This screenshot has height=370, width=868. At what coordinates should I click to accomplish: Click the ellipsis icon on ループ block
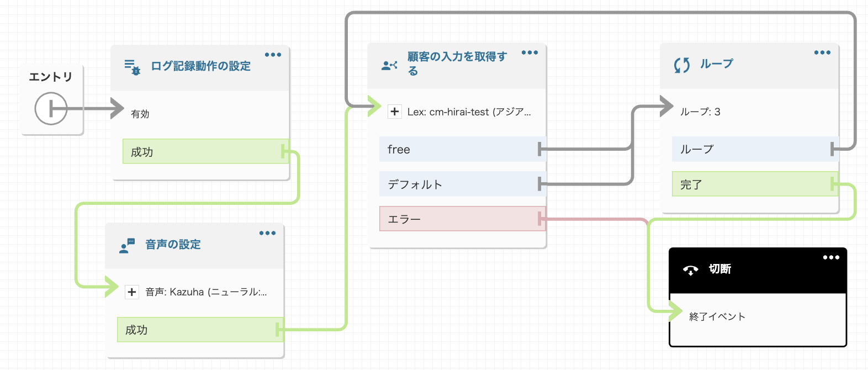click(822, 52)
